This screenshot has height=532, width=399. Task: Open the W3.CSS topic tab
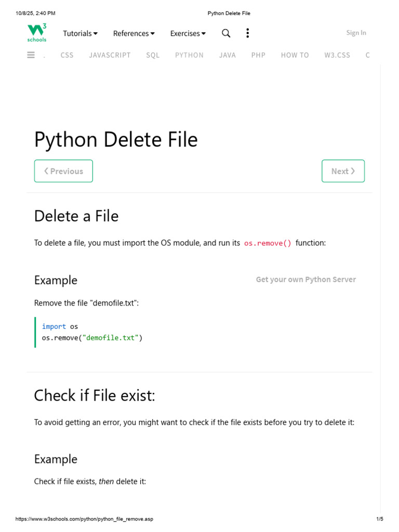point(337,55)
